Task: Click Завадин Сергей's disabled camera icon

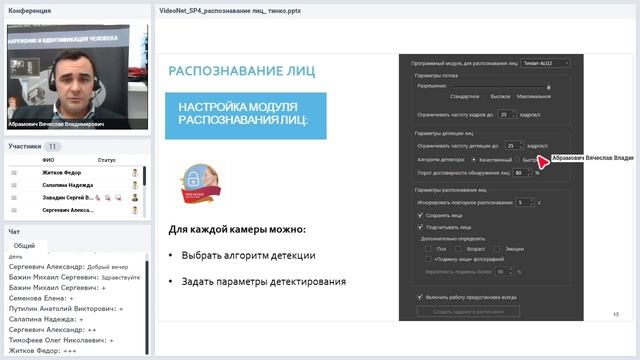Action: point(108,198)
